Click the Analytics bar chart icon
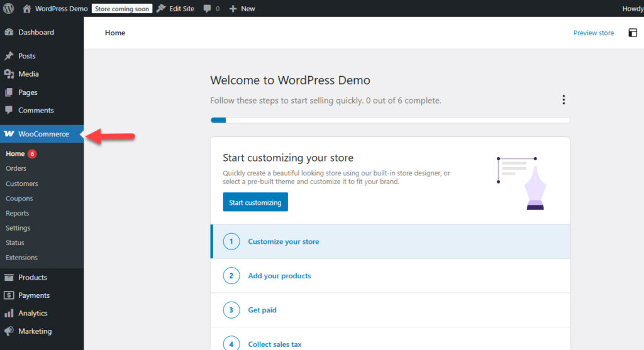Image resolution: width=644 pixels, height=350 pixels. tap(9, 313)
